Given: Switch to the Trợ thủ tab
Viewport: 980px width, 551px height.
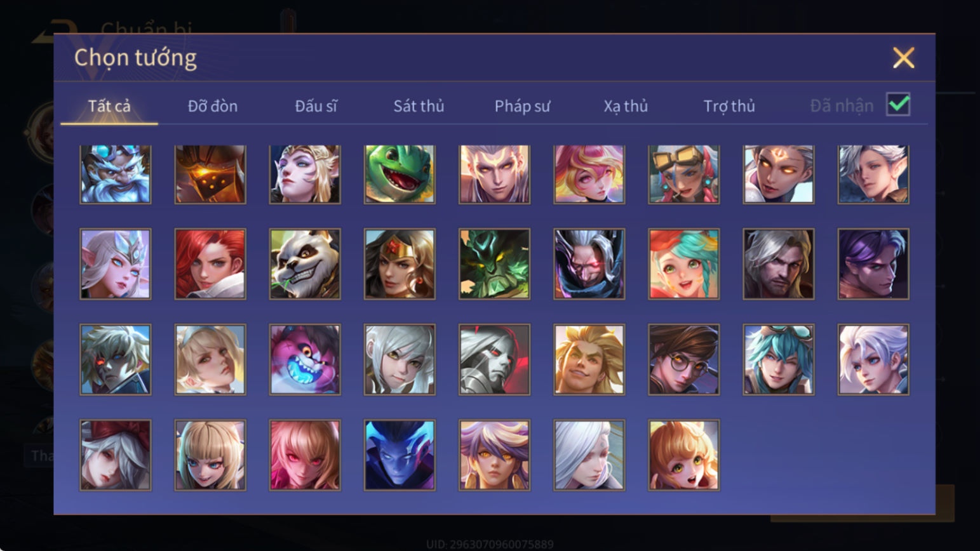Looking at the screenshot, I should coord(729,106).
